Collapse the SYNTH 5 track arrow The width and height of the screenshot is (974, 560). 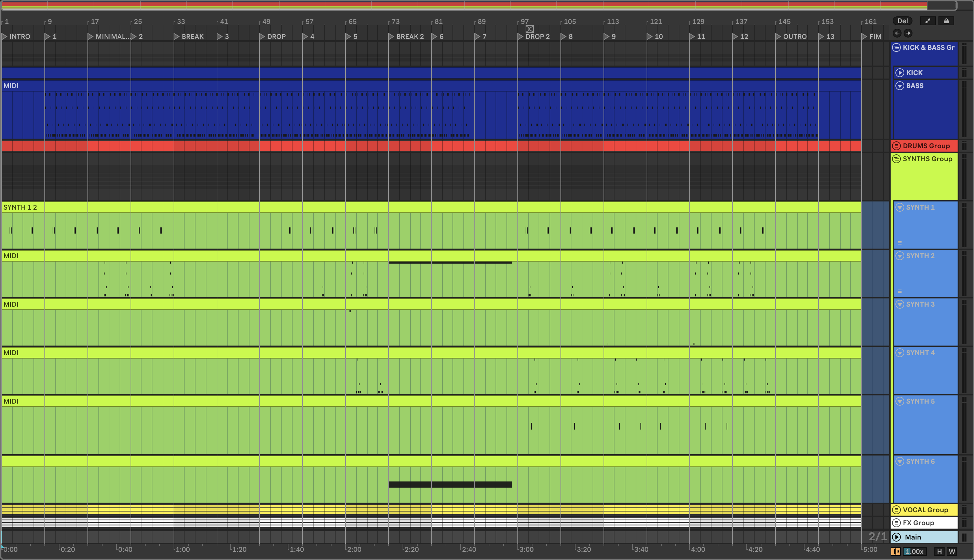[x=900, y=401]
